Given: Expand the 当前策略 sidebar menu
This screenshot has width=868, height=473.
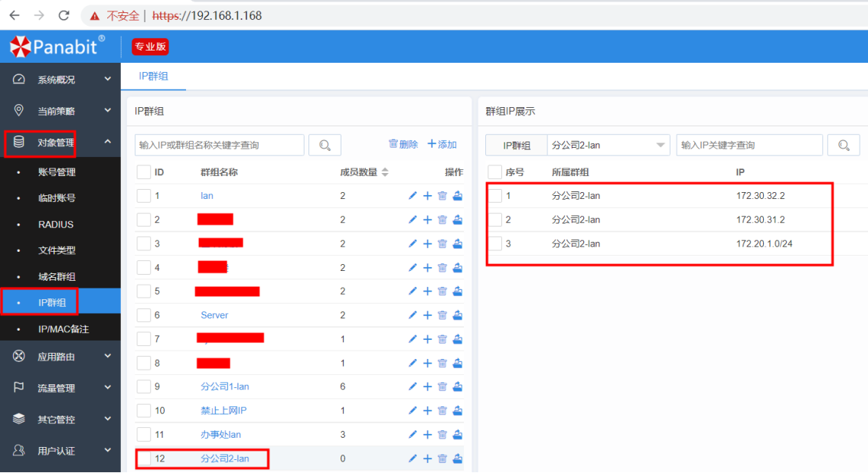Looking at the screenshot, I should point(60,111).
